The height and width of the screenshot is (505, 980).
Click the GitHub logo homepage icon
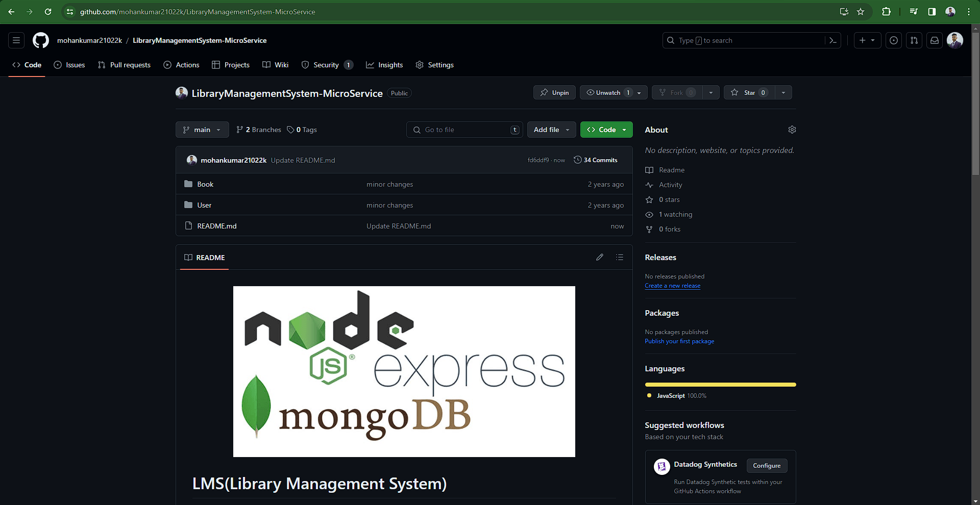click(x=41, y=40)
